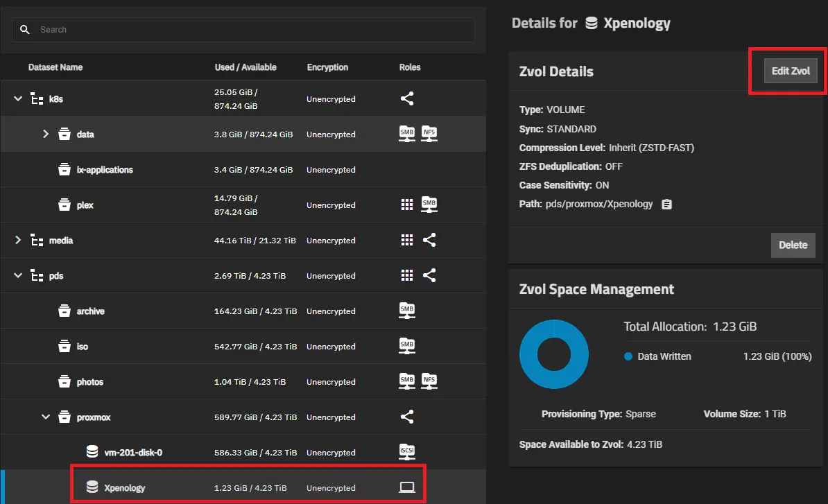This screenshot has width=828, height=504.
Task: Click the blue Data Written legend dot
Action: (x=629, y=356)
